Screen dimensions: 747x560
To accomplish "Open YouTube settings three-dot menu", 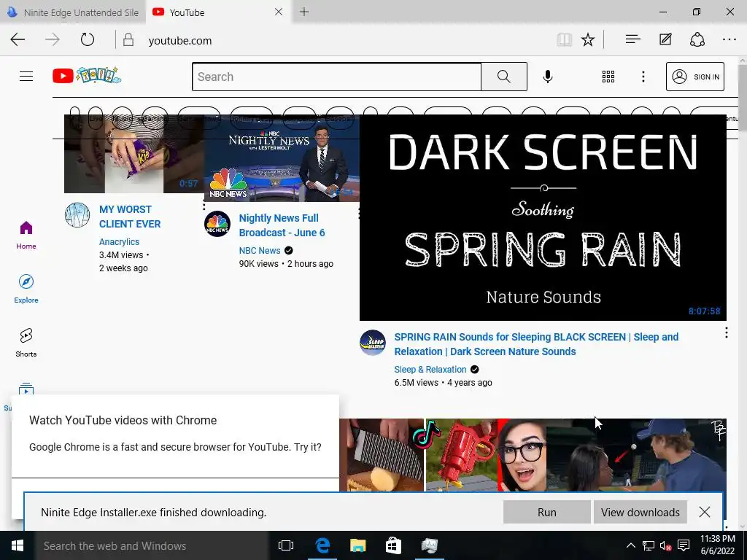I will [x=643, y=76].
